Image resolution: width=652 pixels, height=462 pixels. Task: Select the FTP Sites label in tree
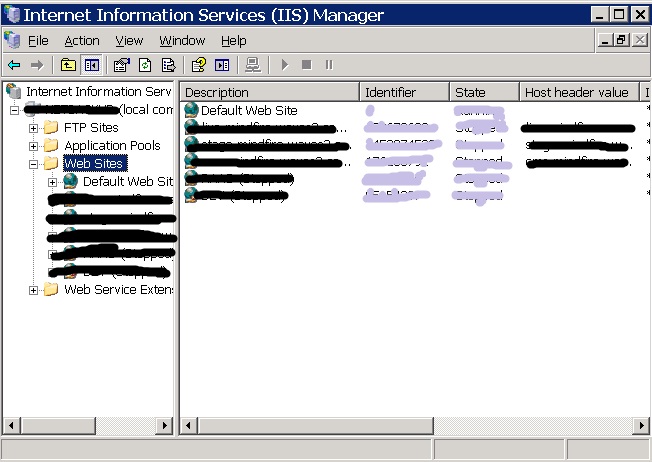[91, 128]
